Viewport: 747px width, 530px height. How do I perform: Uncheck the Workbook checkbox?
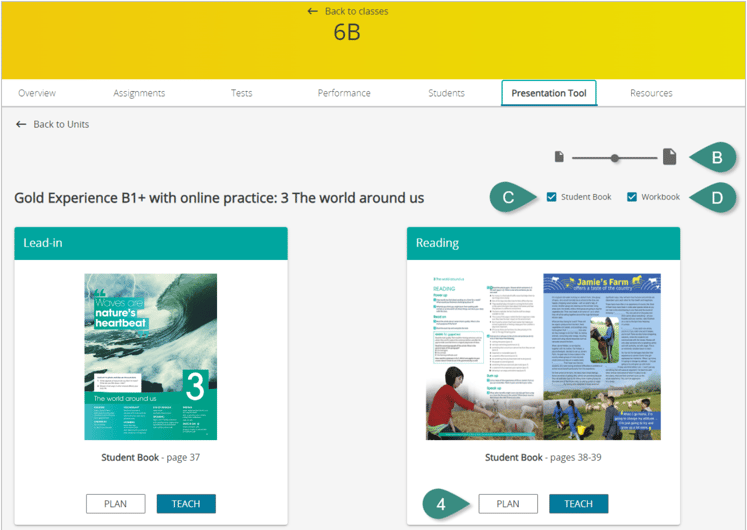632,197
